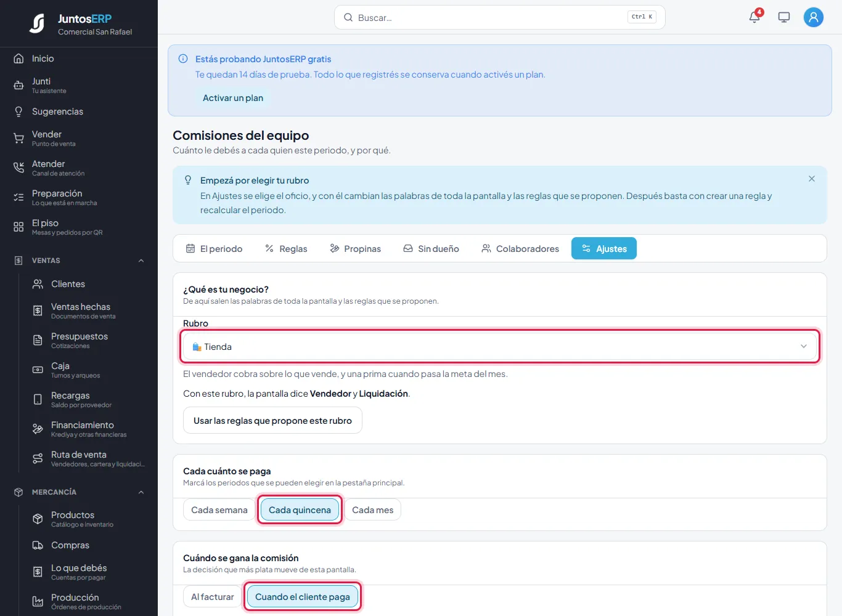
Task: Click Usar las reglas que propone este rubro
Action: click(272, 421)
